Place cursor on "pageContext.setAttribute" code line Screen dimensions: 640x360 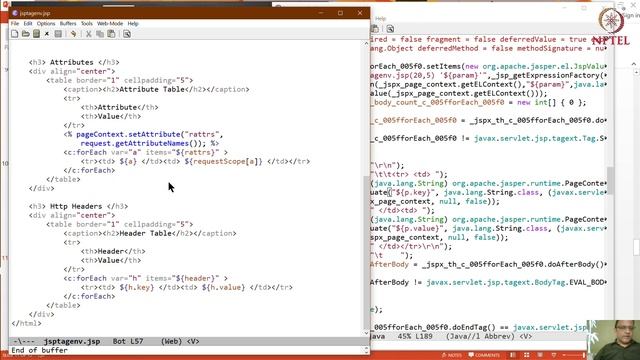click(x=143, y=134)
